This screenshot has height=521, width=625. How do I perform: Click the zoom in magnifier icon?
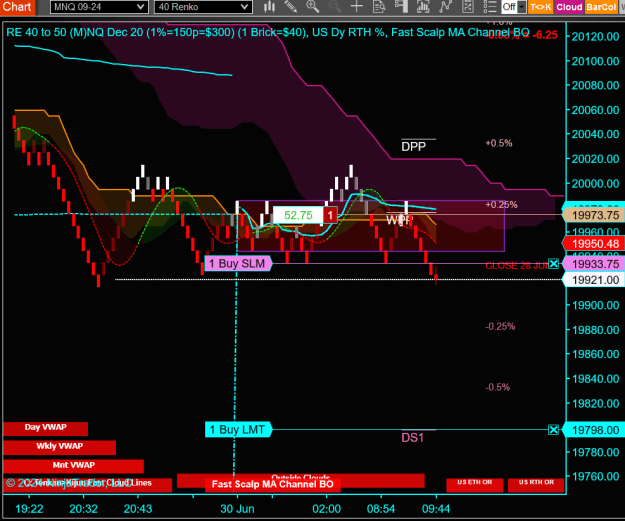click(x=312, y=7)
